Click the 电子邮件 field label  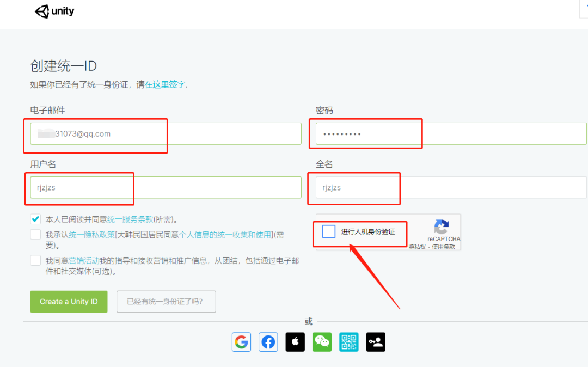coord(47,110)
